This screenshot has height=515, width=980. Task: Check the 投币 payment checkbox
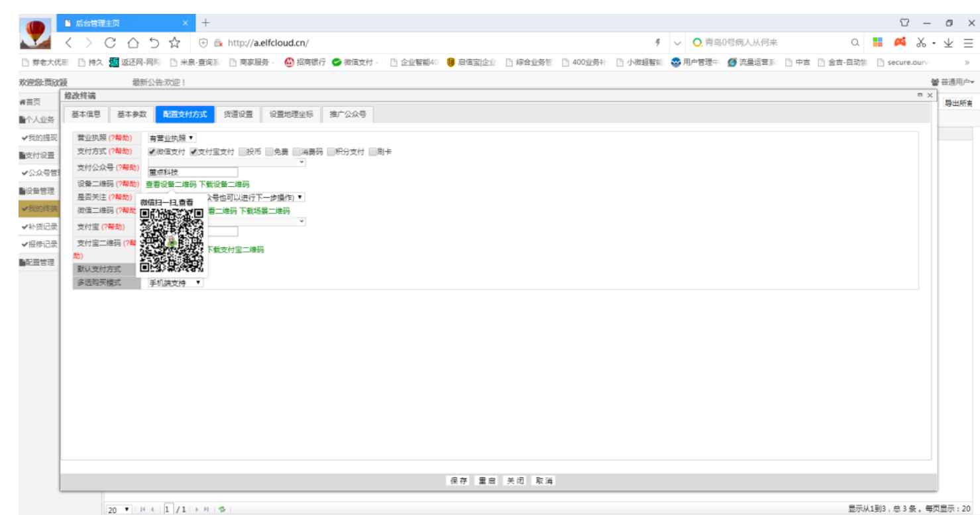pyautogui.click(x=243, y=152)
